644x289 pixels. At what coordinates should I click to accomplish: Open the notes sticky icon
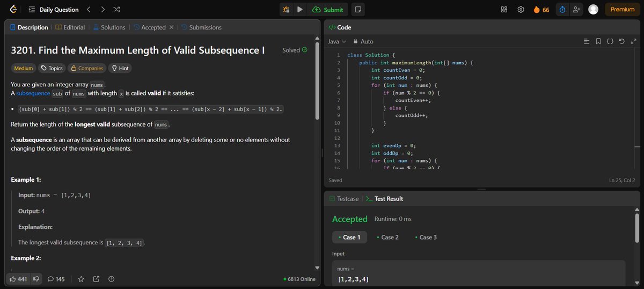358,10
